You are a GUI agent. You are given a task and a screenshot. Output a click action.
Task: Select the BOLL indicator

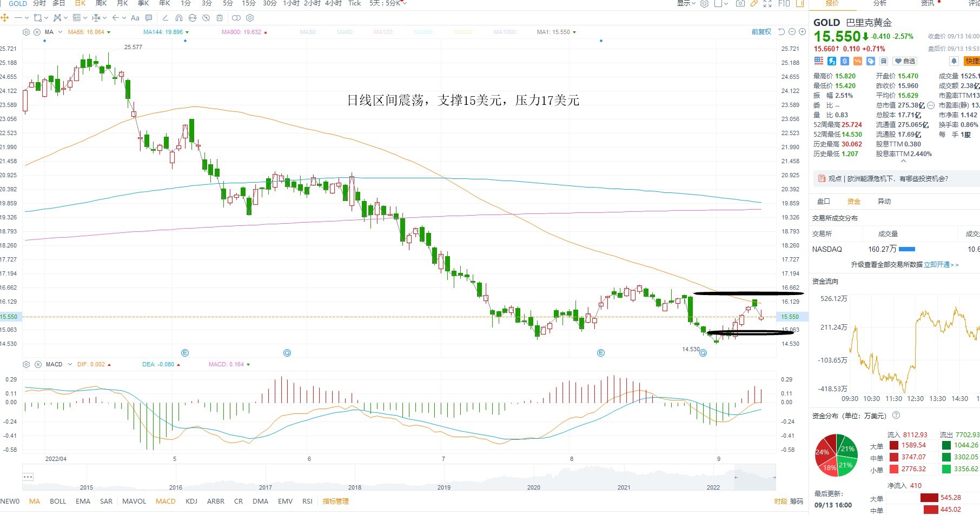point(58,501)
